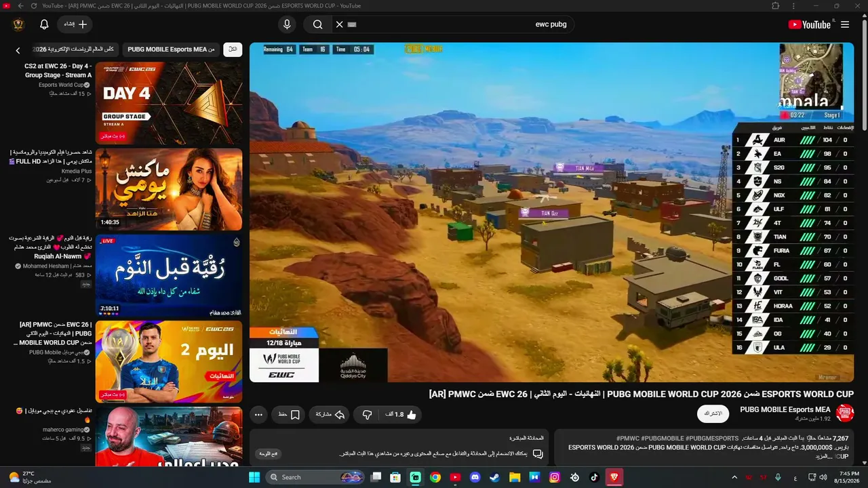
Task: Click the Create (إنشاء) button
Action: click(75, 24)
